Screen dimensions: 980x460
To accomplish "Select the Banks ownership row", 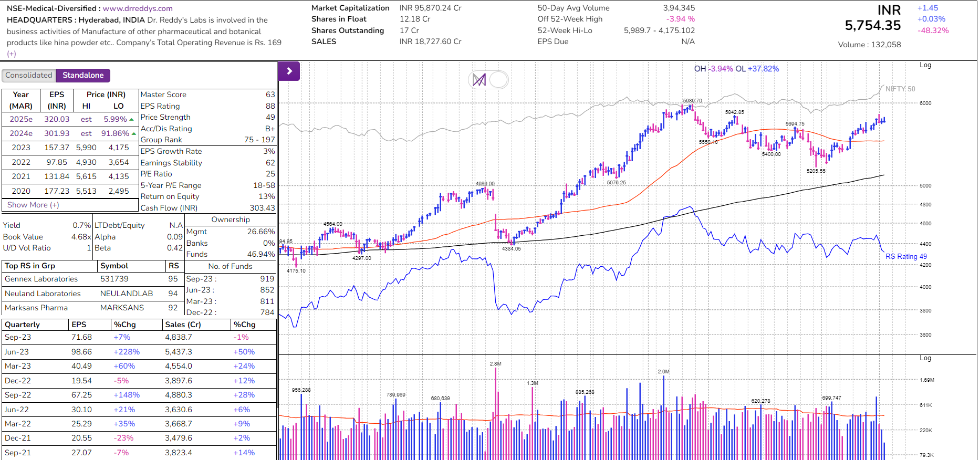I will [x=231, y=243].
